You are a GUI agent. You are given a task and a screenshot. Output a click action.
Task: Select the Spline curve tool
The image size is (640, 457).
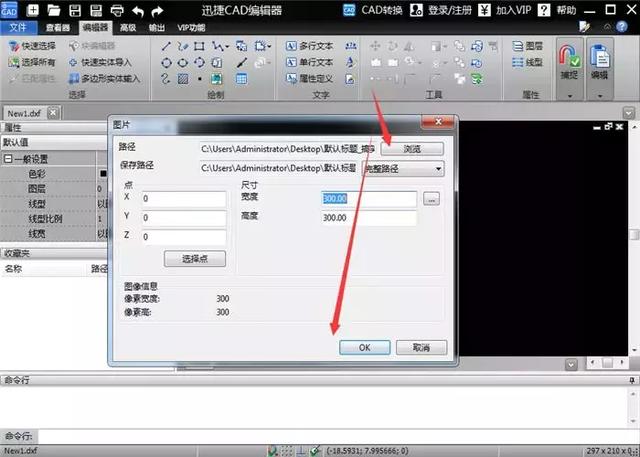[165, 78]
